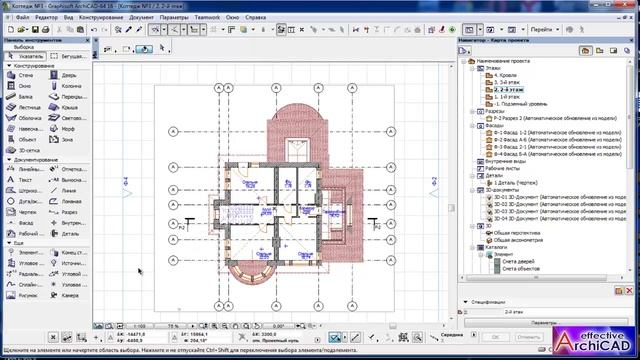Collapse the Фасады tree node
This screenshot has width=640, height=360.
472,126
